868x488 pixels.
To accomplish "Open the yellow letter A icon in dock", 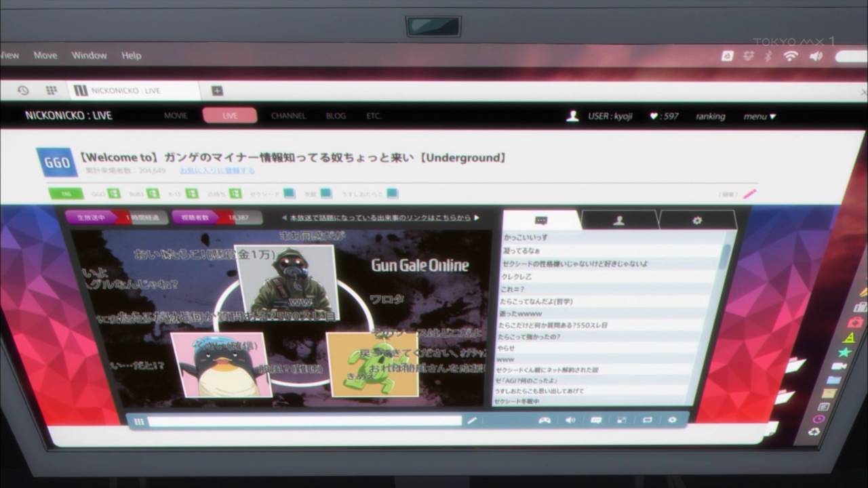I will click(850, 337).
